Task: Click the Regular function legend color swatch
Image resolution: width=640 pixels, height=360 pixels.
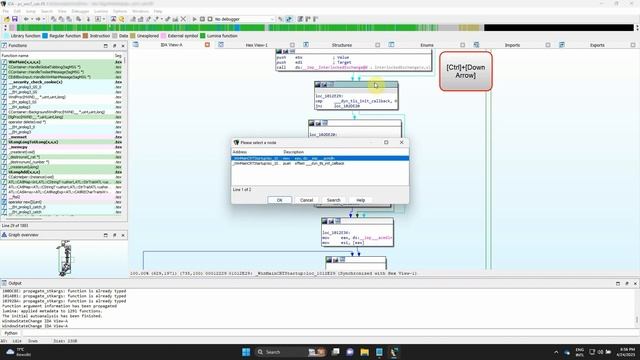Action: 45,36
